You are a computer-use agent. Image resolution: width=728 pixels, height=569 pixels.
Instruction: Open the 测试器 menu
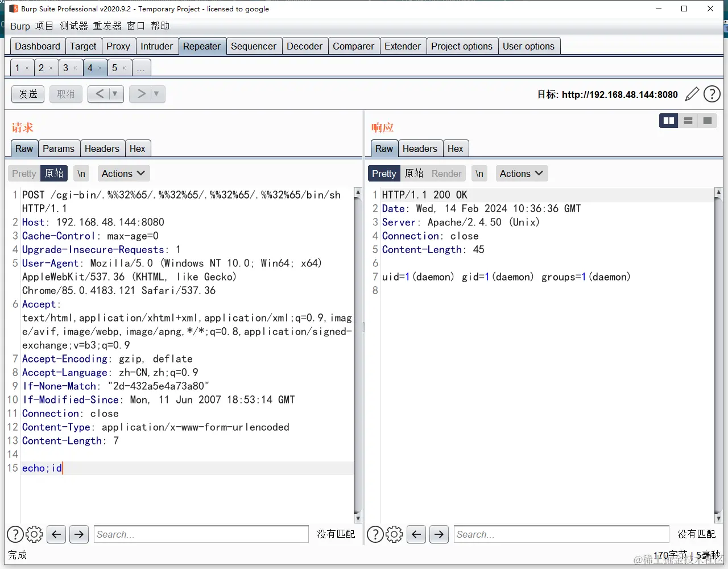74,26
